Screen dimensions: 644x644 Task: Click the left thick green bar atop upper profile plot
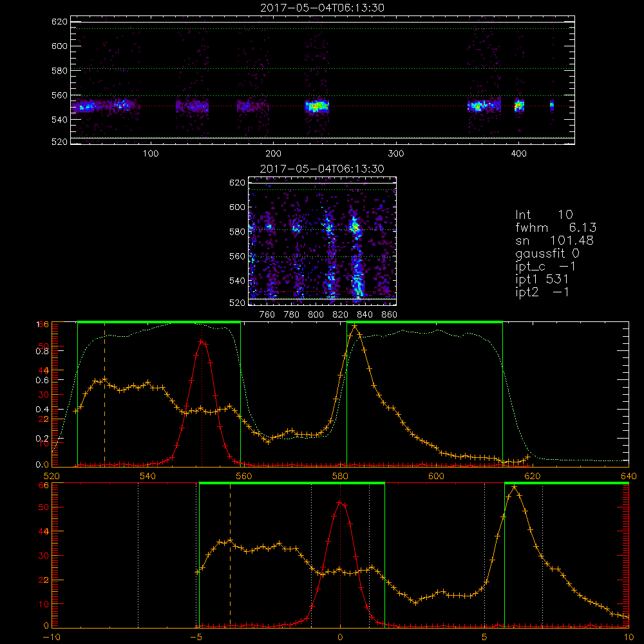(159, 323)
